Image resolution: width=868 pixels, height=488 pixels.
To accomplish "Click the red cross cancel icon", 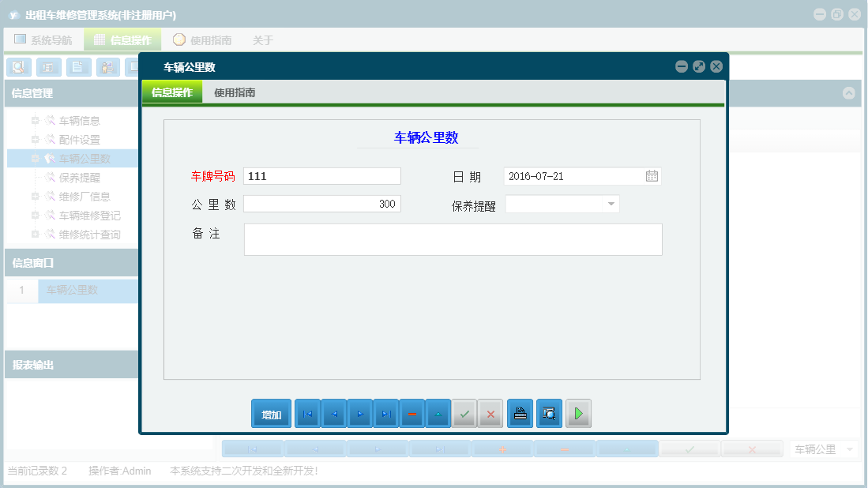I will tap(490, 413).
